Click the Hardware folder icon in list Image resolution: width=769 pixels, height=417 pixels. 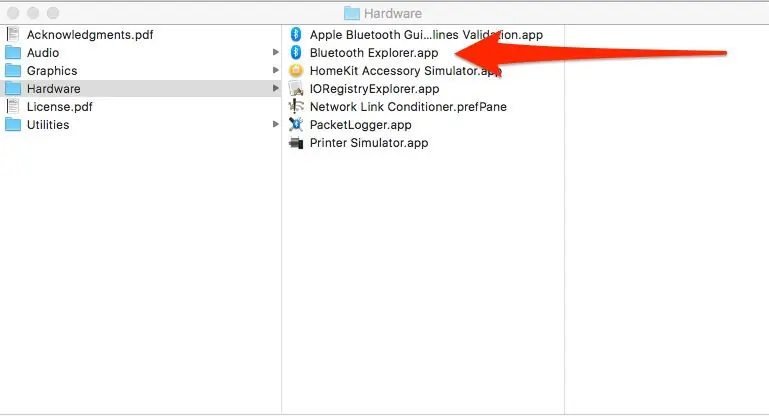pos(13,89)
